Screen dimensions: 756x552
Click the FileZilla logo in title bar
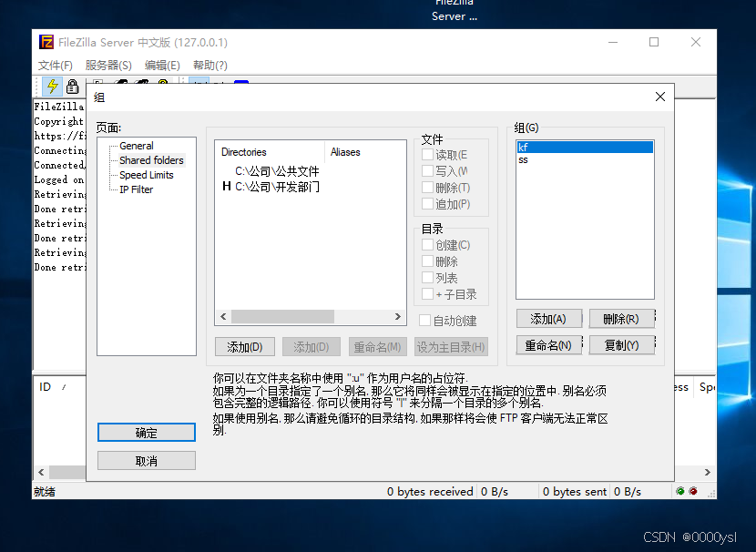pyautogui.click(x=46, y=42)
